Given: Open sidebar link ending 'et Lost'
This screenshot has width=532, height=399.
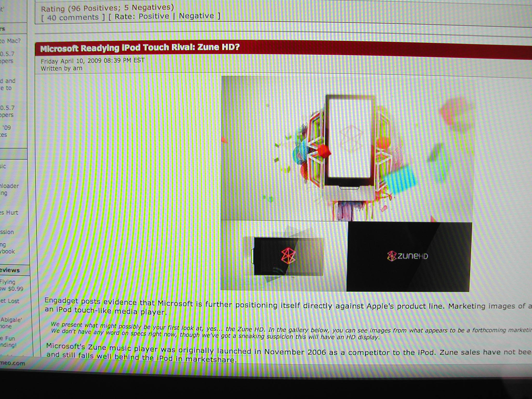Looking at the screenshot, I should tap(10, 301).
